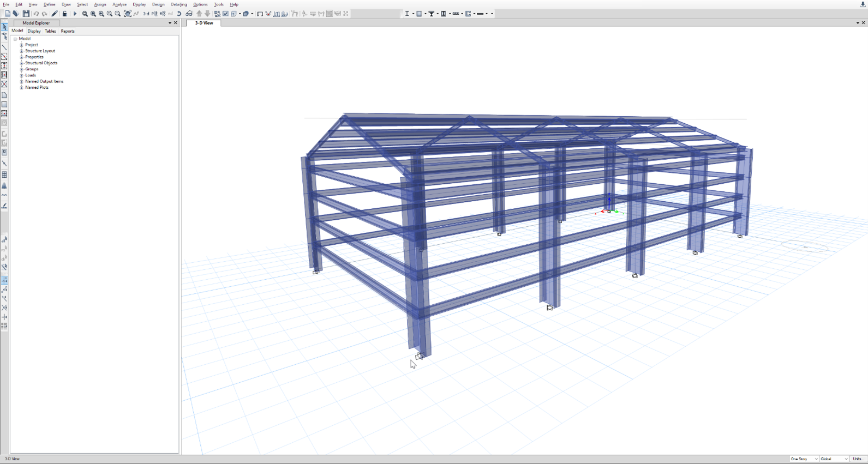Select the pointer tool in left toolbar
The width and height of the screenshot is (868, 464).
(4, 27)
